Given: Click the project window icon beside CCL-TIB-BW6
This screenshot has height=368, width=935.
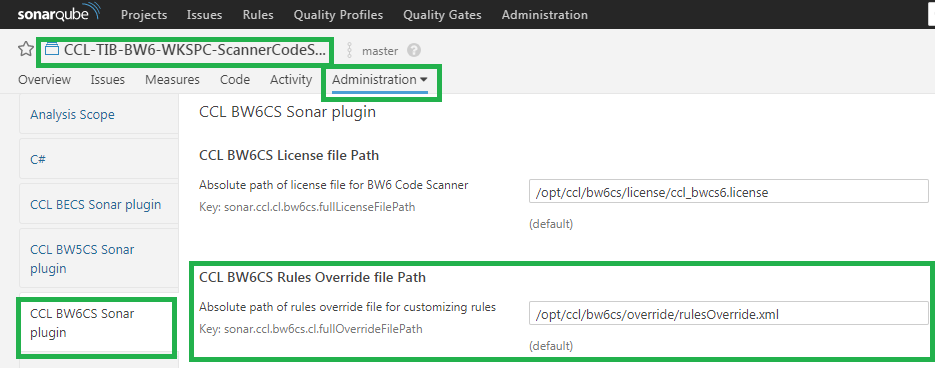Looking at the screenshot, I should (52, 50).
